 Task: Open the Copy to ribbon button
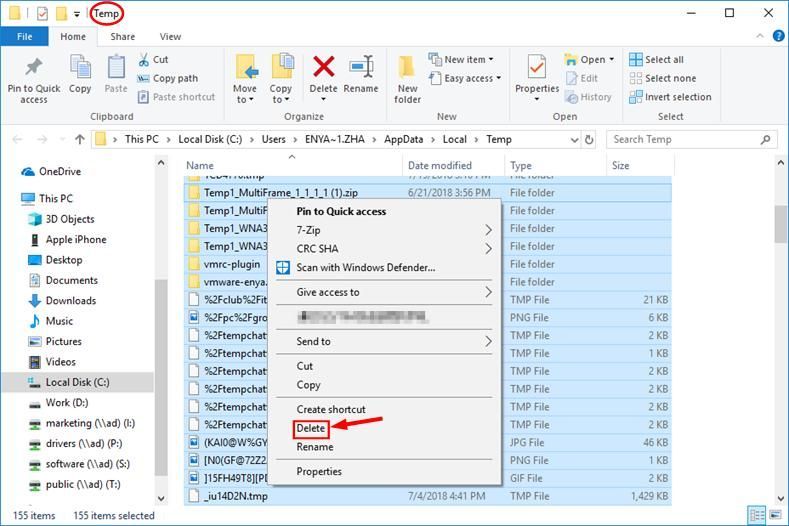pos(280,80)
